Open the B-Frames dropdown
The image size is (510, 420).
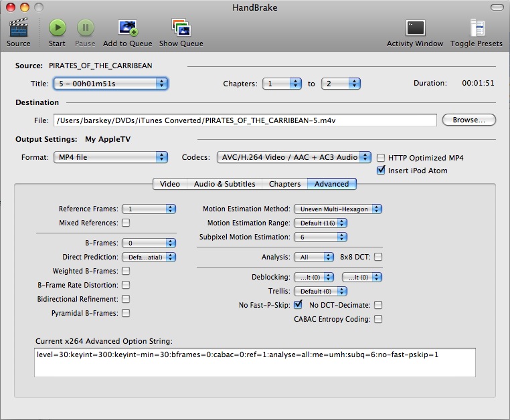pyautogui.click(x=149, y=243)
